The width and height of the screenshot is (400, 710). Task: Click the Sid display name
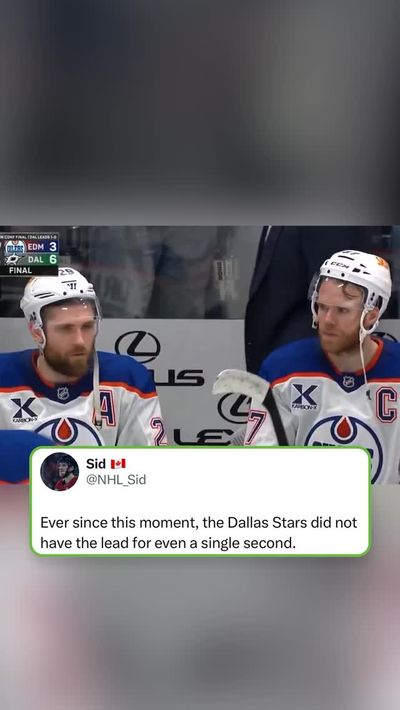[96, 463]
